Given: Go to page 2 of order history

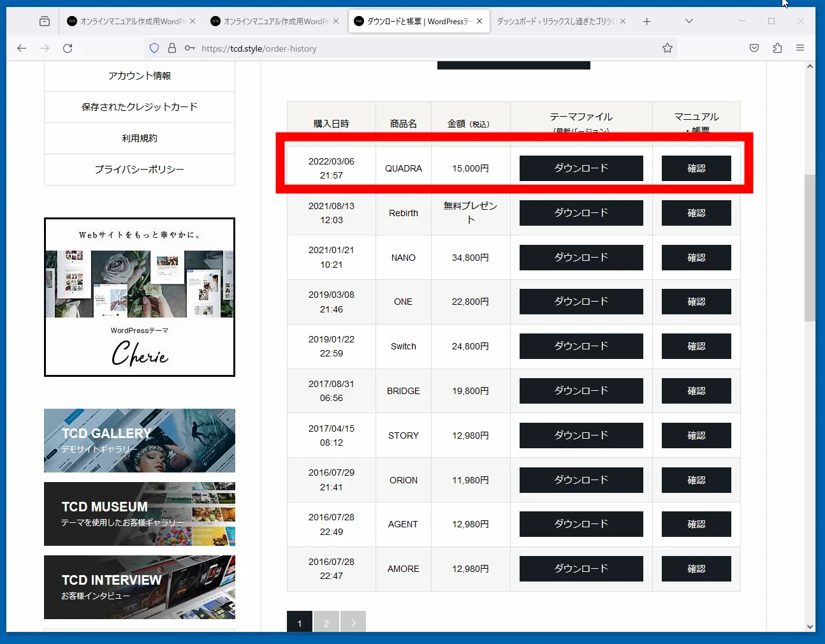Looking at the screenshot, I should pyautogui.click(x=326, y=622).
